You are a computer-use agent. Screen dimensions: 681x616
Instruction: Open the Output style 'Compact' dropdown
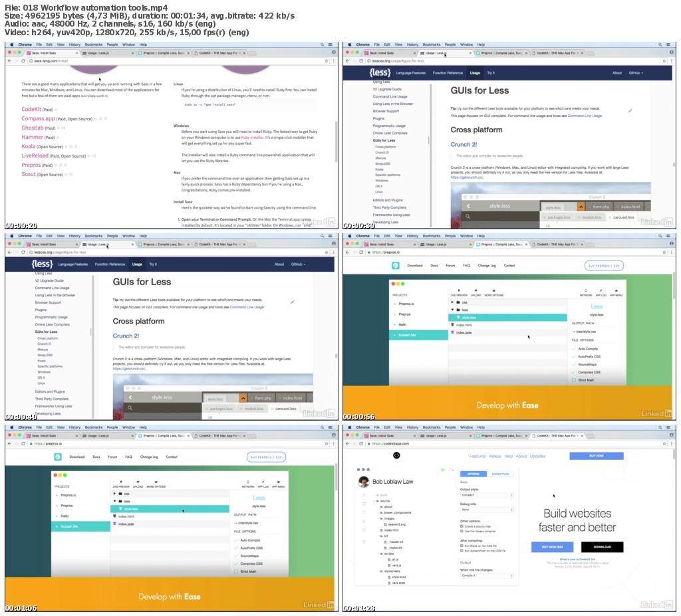(487, 495)
